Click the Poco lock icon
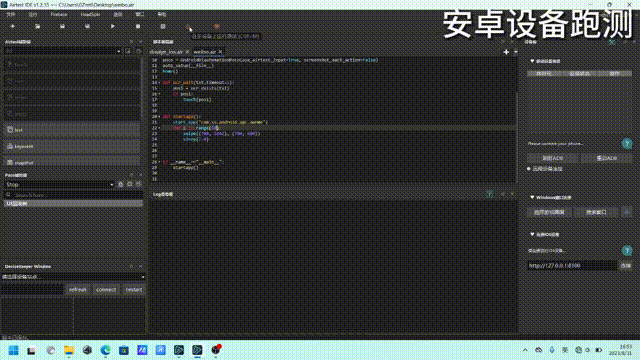 [x=120, y=184]
